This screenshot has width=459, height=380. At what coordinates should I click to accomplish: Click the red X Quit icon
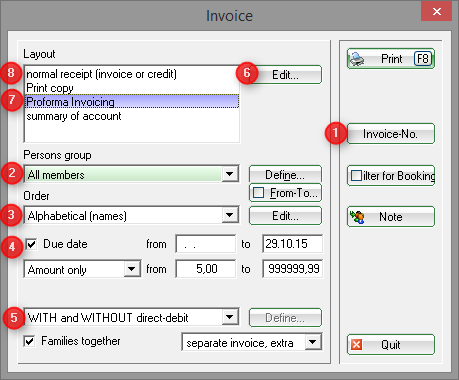pos(356,344)
